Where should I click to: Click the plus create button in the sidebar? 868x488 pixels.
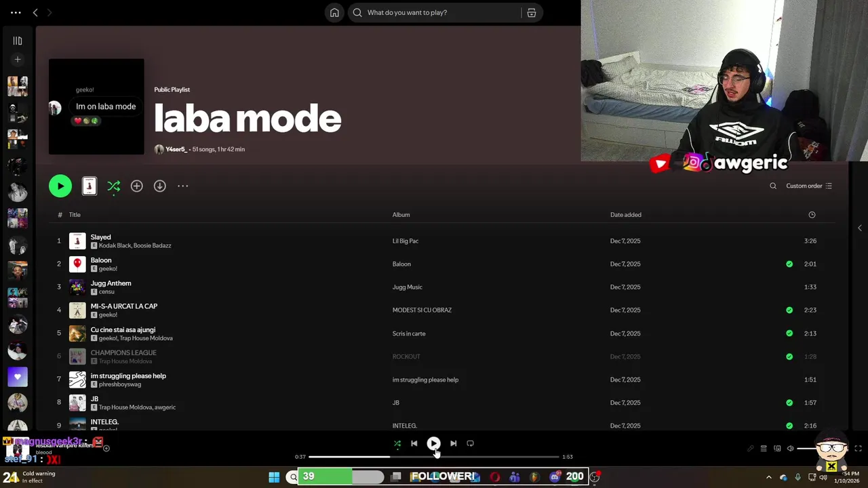18,60
